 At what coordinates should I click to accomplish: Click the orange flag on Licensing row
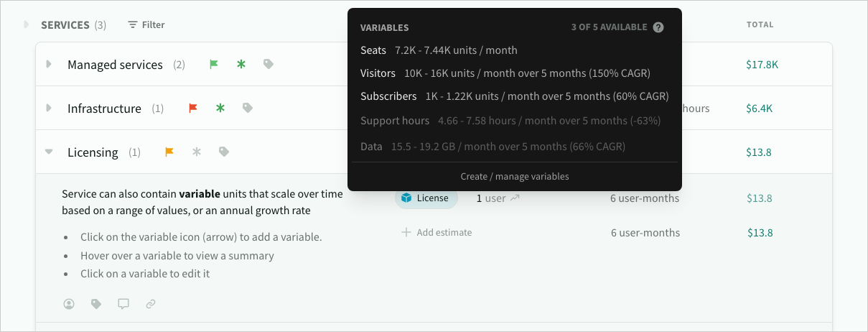[x=169, y=152]
